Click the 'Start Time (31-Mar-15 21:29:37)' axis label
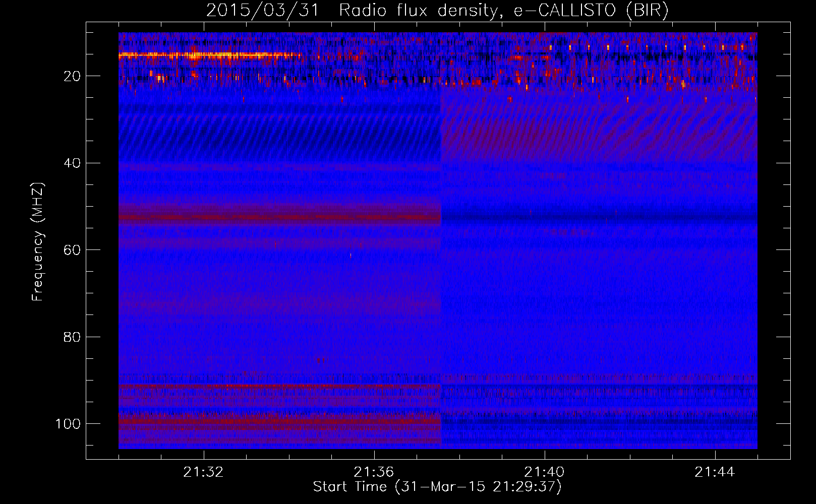Viewport: 816px width, 504px height. [x=437, y=487]
